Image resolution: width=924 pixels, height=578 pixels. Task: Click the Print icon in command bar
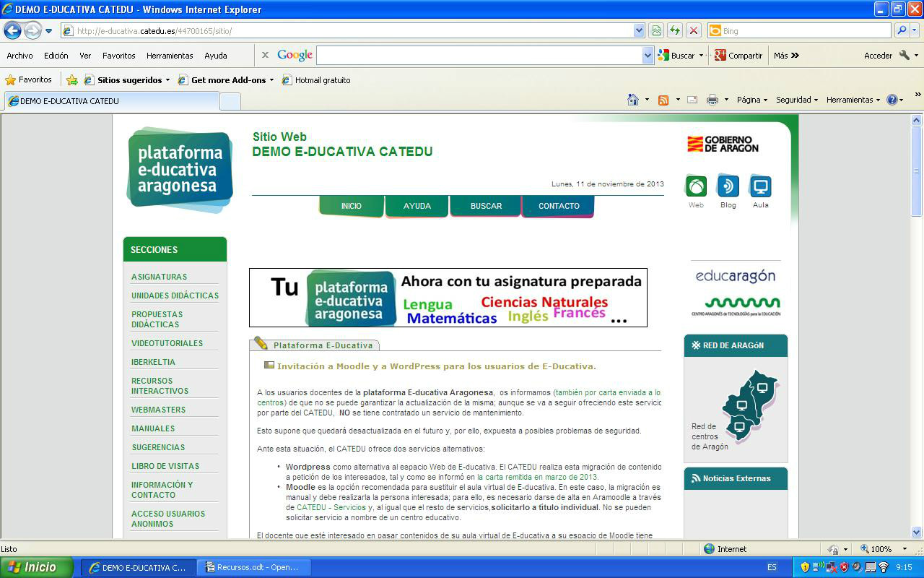[x=712, y=100]
